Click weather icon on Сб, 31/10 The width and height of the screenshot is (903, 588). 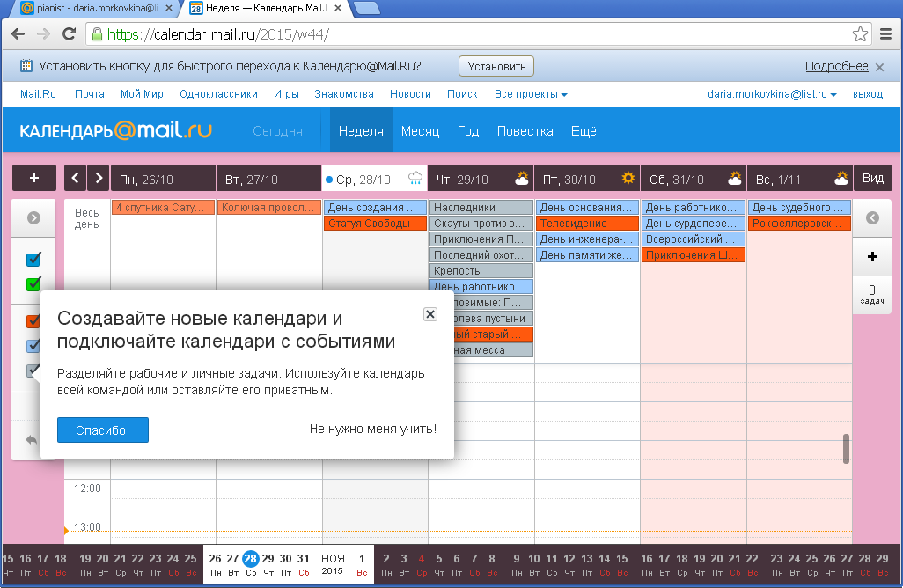735,178
